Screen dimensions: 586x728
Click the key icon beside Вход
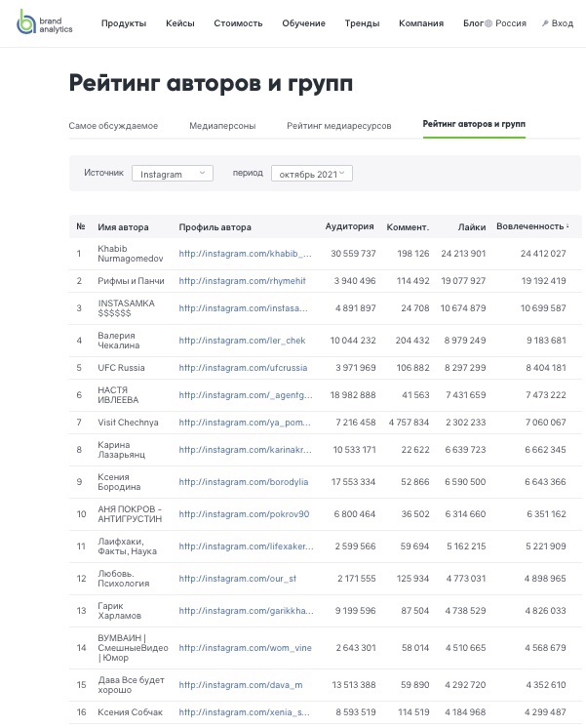coord(544,23)
